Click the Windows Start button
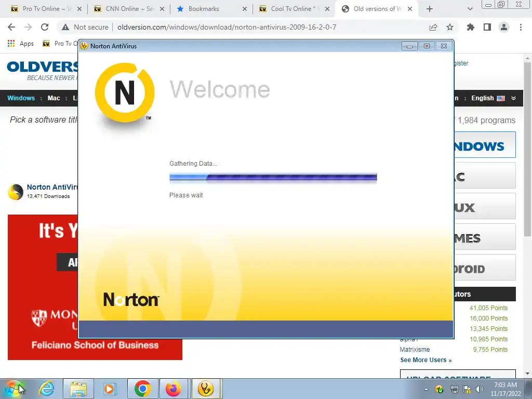Viewport: 532px width, 399px height. 14,389
